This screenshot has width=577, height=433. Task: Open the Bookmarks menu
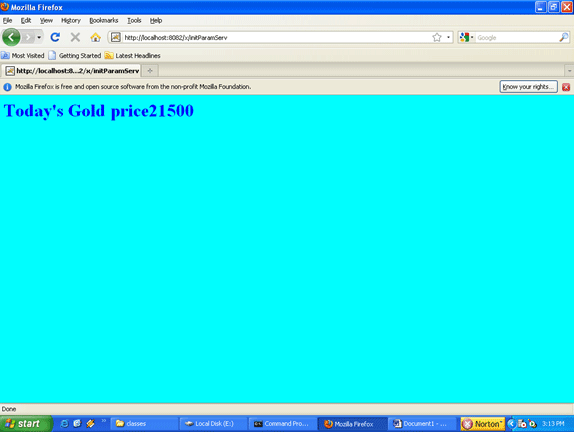[104, 21]
